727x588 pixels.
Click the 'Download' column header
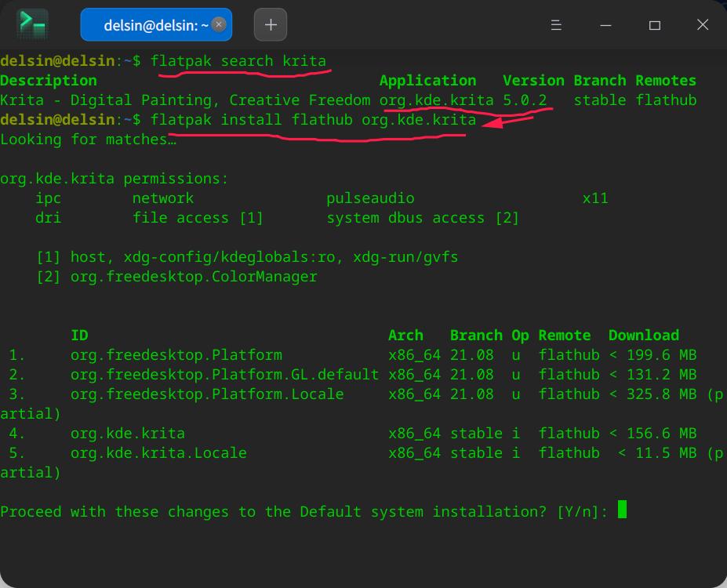(644, 336)
